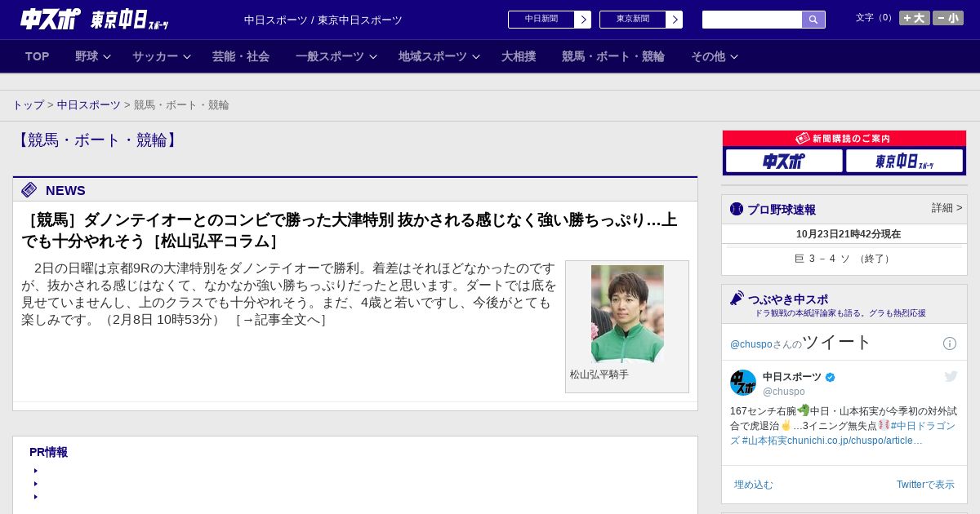The height and width of the screenshot is (514, 980).
Task: Click the search magnifier button
Action: click(x=813, y=20)
